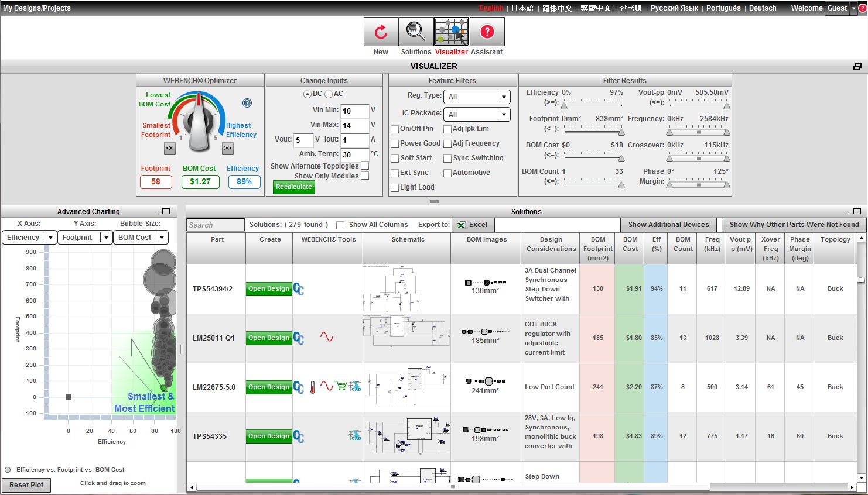
Task: Switch language to Deutsch
Action: click(x=763, y=8)
